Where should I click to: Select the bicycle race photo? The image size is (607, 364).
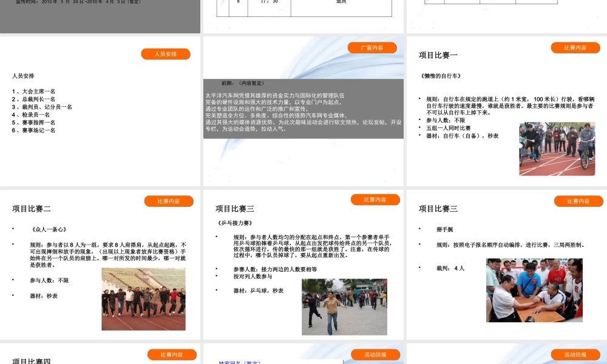coord(557,149)
